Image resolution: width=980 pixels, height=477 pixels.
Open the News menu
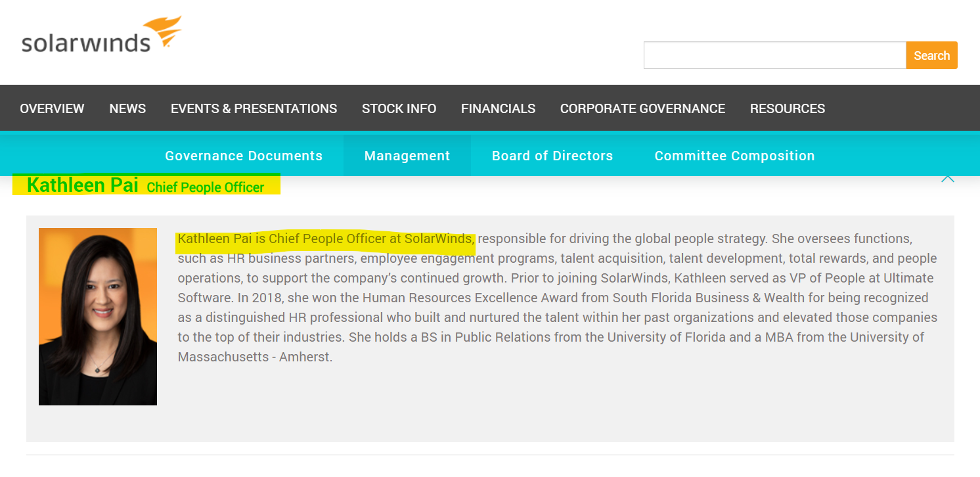[x=127, y=108]
